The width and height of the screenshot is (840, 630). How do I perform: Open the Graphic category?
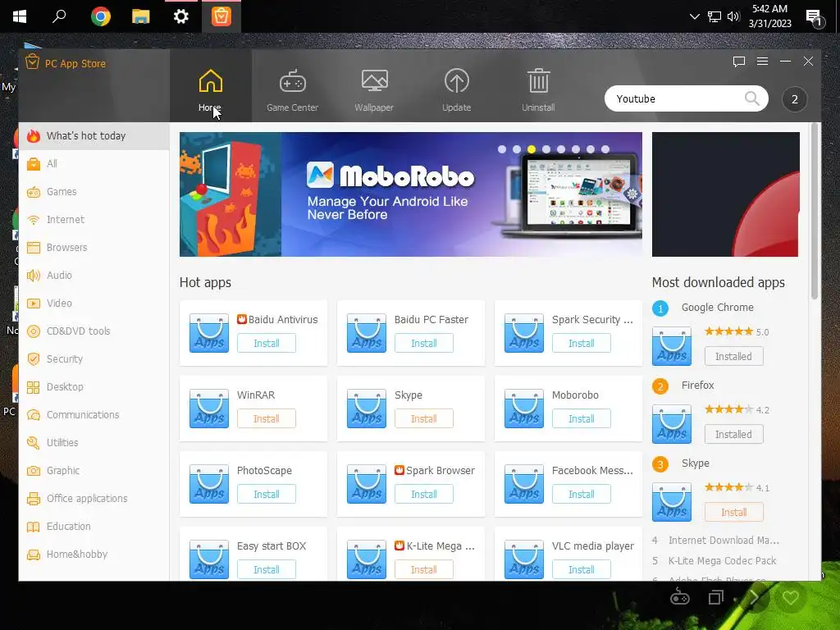click(94, 470)
